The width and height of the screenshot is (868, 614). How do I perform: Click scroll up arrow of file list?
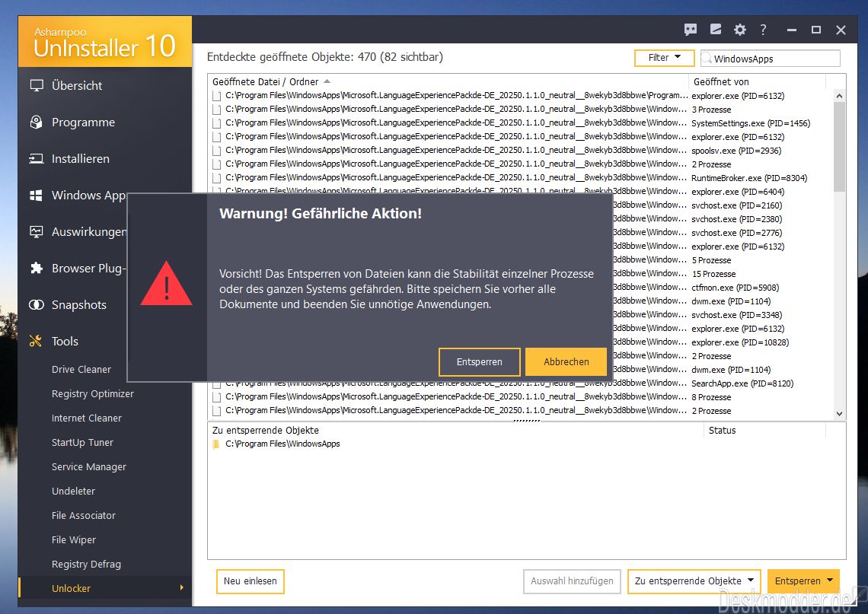tap(839, 97)
